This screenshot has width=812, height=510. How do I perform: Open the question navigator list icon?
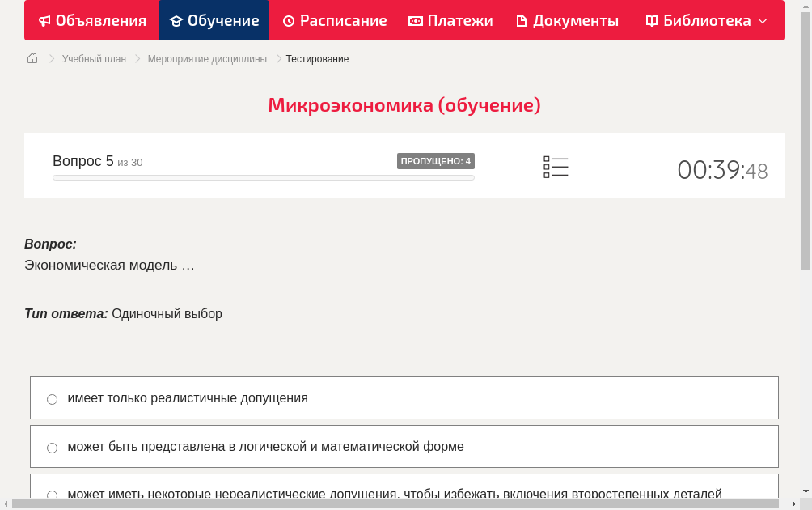(x=556, y=167)
